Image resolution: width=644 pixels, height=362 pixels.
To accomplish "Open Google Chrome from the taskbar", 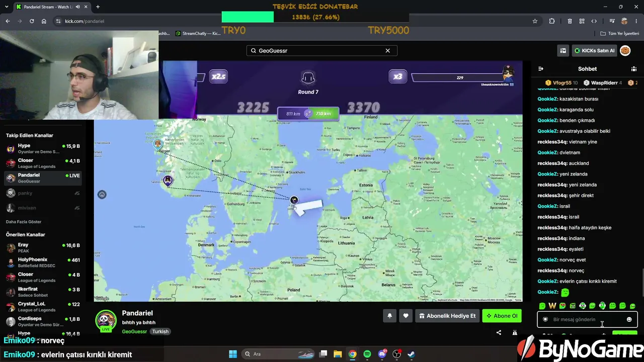I will click(353, 354).
